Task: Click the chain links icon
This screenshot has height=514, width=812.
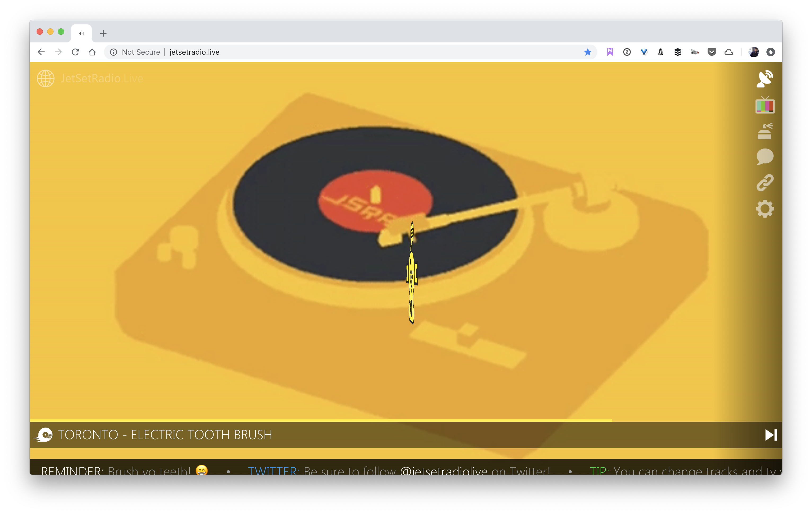Action: (x=765, y=182)
